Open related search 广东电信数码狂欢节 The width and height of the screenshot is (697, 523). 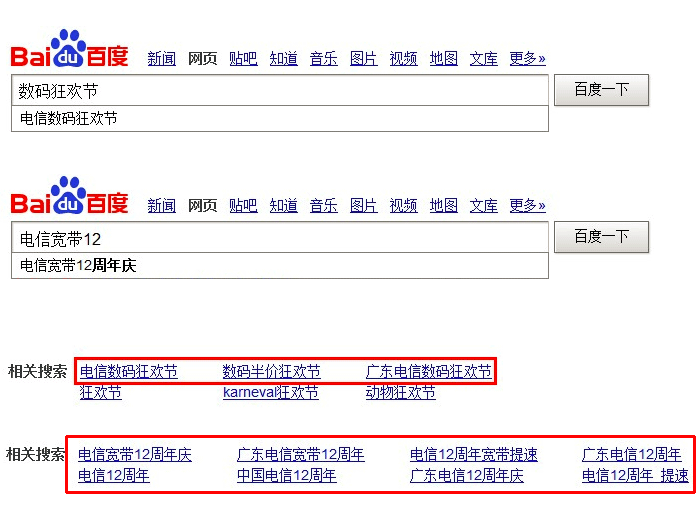click(429, 371)
